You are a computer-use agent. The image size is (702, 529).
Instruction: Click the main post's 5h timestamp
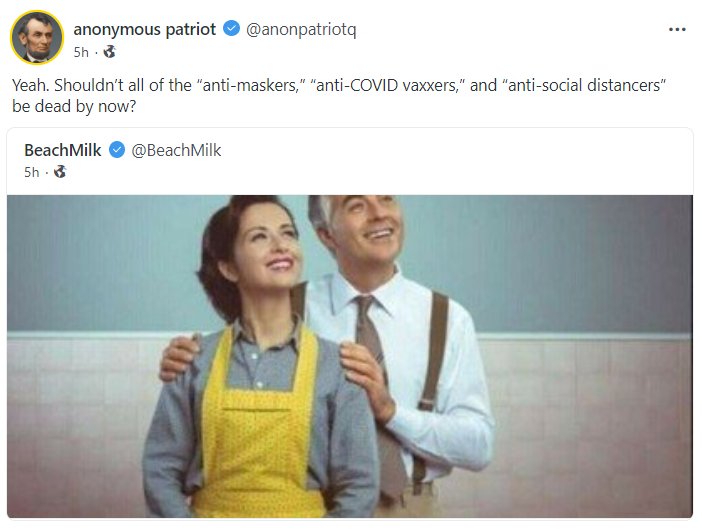coord(81,52)
